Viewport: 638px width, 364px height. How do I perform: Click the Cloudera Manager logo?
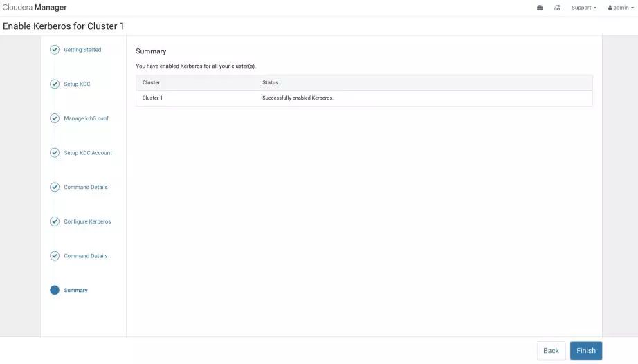(x=35, y=8)
